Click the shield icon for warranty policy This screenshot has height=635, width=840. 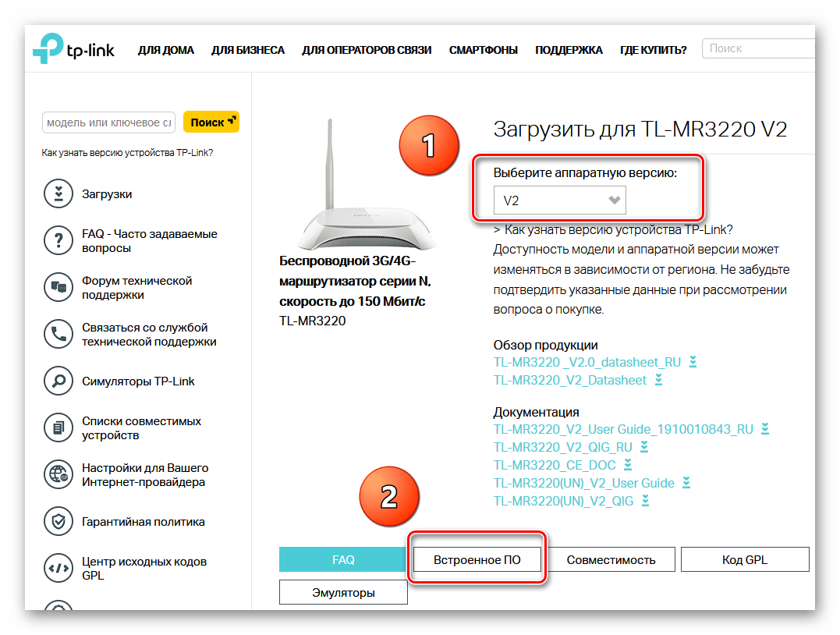[58, 521]
